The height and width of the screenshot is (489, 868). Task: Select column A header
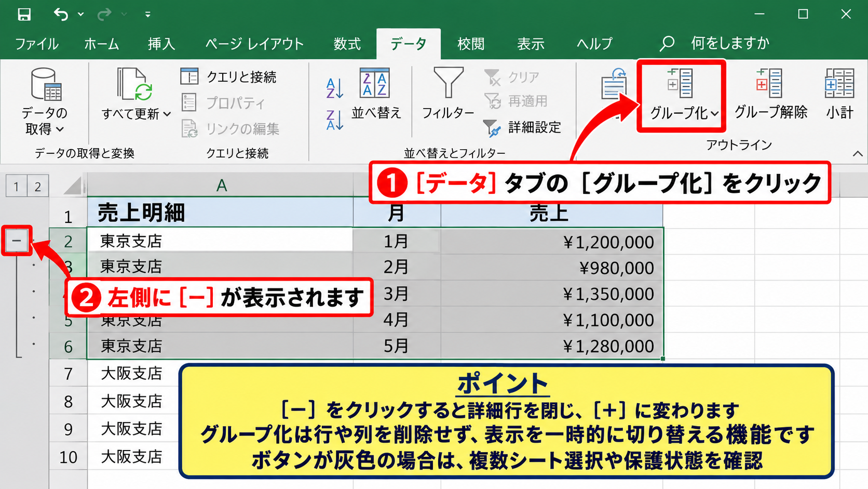221,185
